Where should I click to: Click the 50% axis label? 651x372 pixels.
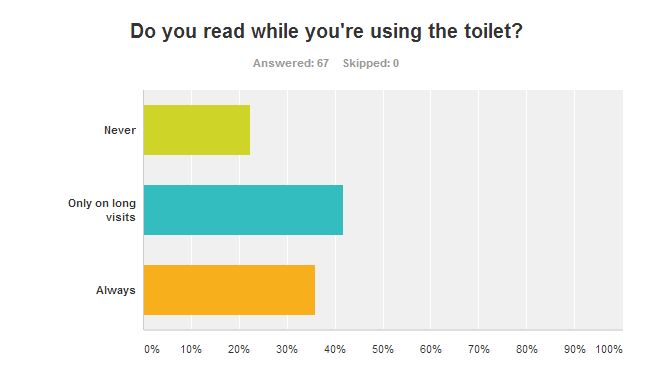[x=383, y=349]
